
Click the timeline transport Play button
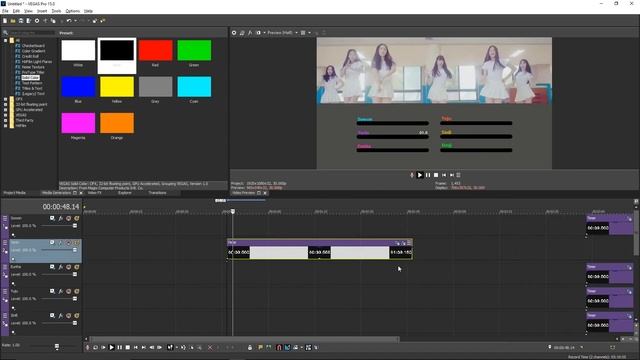(111, 347)
